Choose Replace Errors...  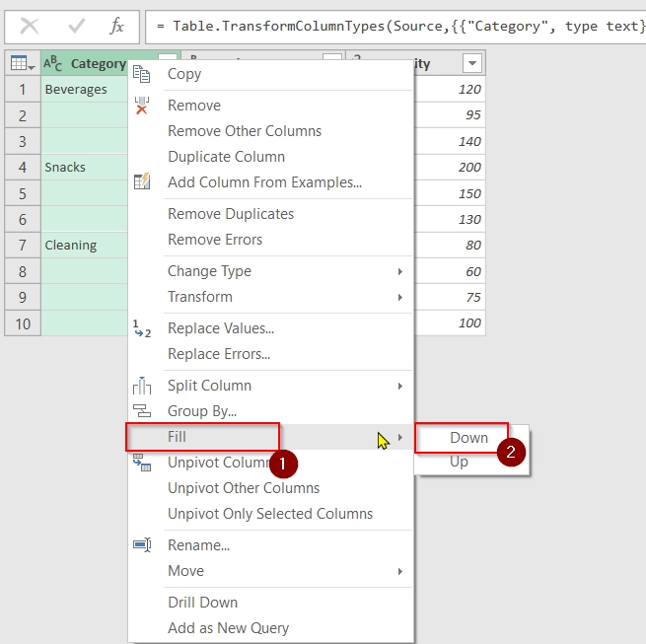(x=219, y=354)
